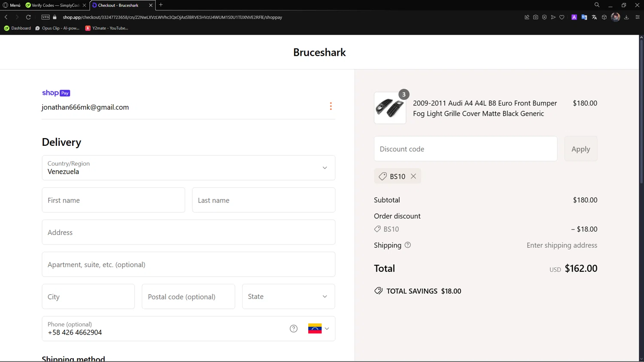Click the Bruceshark store title
The width and height of the screenshot is (644, 362).
[319, 52]
